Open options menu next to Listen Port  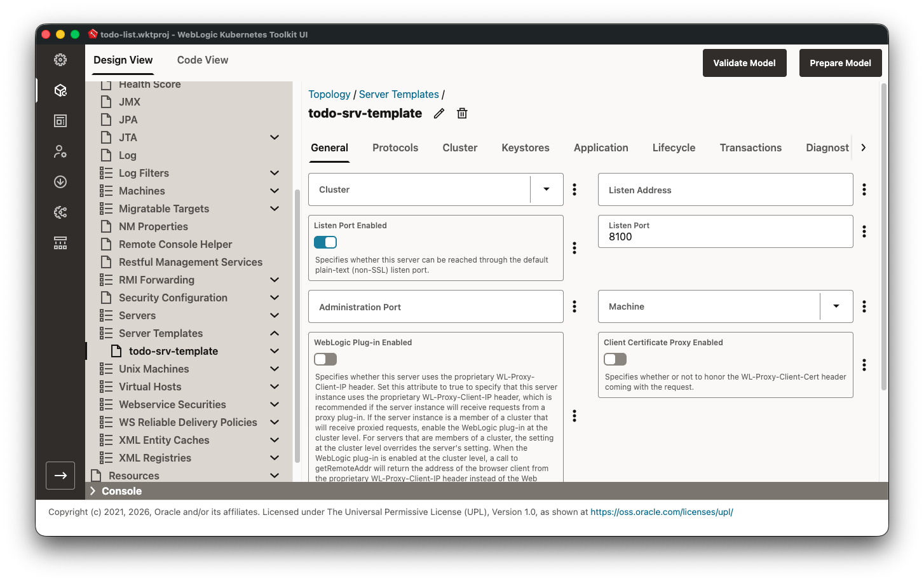tap(864, 231)
